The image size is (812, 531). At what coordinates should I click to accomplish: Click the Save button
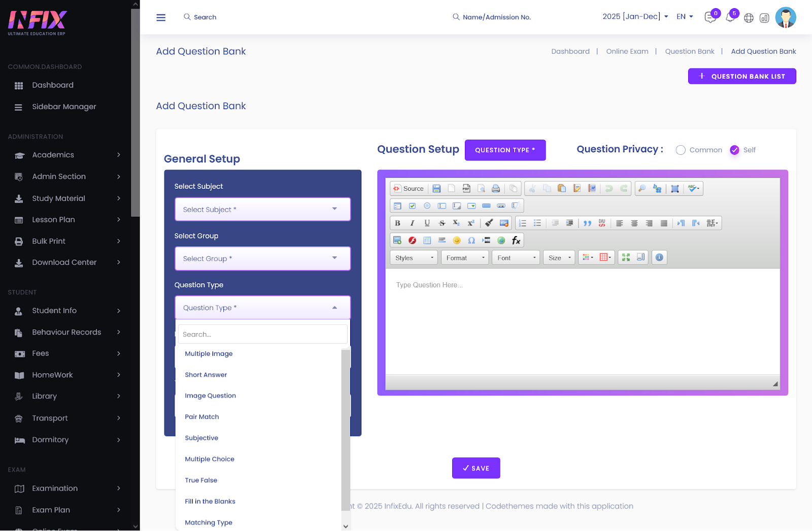pyautogui.click(x=476, y=469)
